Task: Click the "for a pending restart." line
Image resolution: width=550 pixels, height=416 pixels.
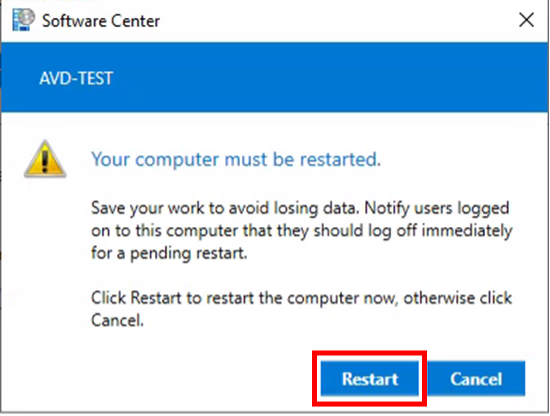Action: pos(169,254)
